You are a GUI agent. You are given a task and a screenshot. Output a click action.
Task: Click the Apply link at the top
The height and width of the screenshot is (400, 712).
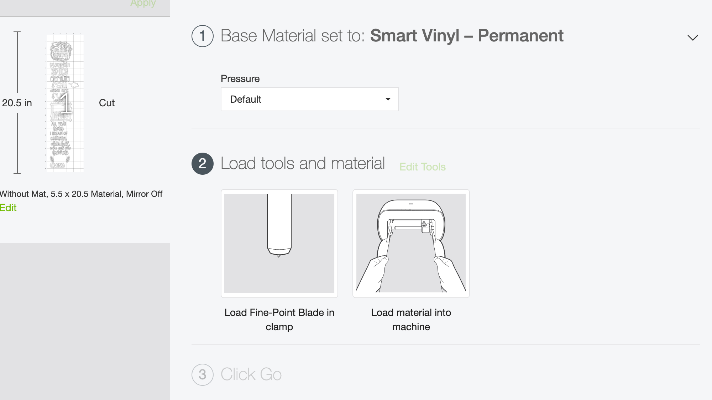(143, 4)
